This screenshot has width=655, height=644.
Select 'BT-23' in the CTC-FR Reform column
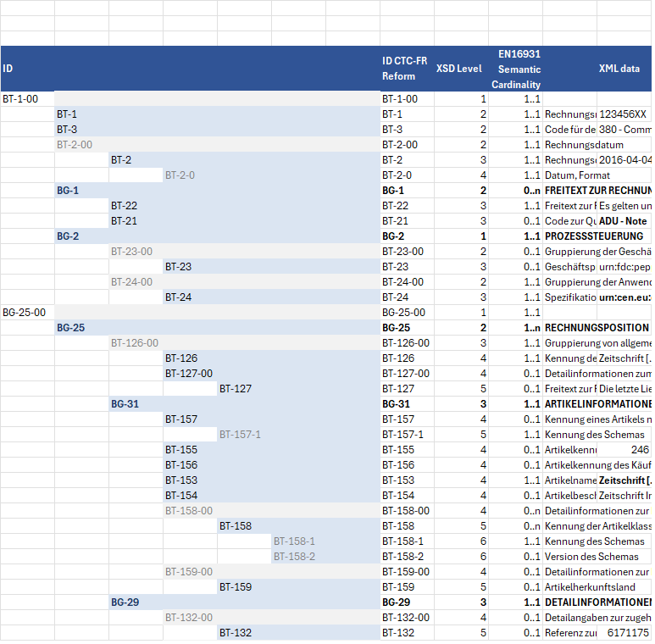407,267
